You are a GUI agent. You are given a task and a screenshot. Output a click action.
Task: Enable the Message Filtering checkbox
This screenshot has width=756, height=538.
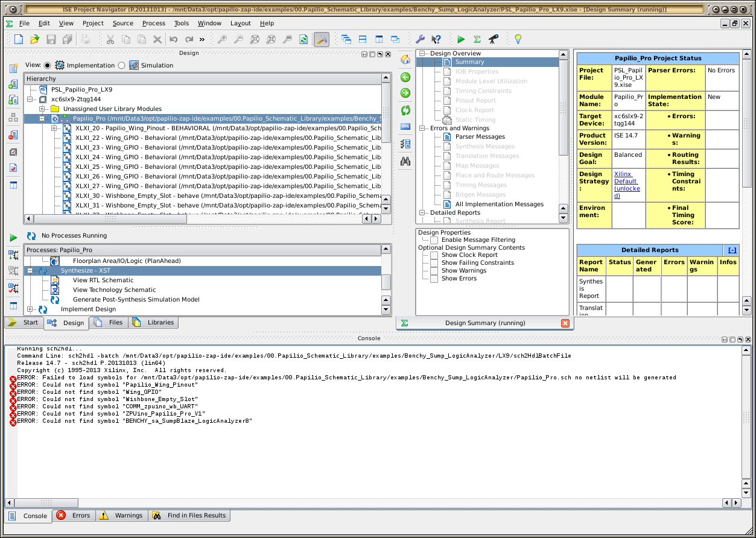click(434, 240)
